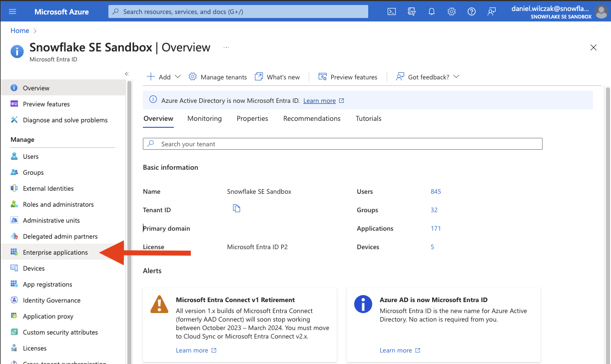Open Directories and subscriptions filter icon
This screenshot has height=364, width=611.
412,11
